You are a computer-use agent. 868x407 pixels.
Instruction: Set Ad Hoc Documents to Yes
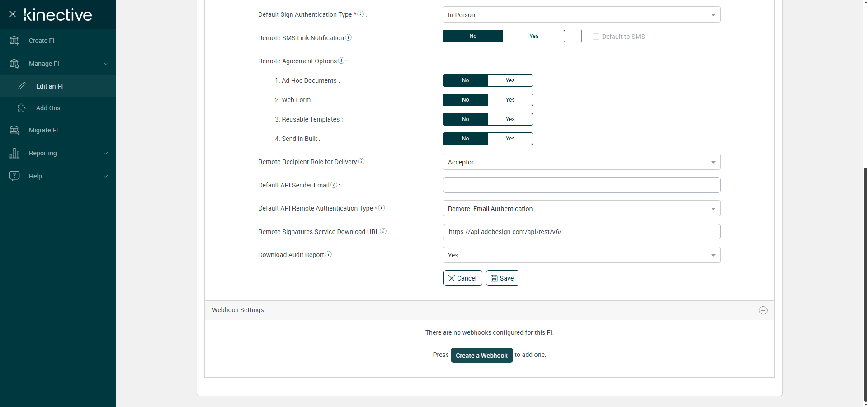[510, 80]
